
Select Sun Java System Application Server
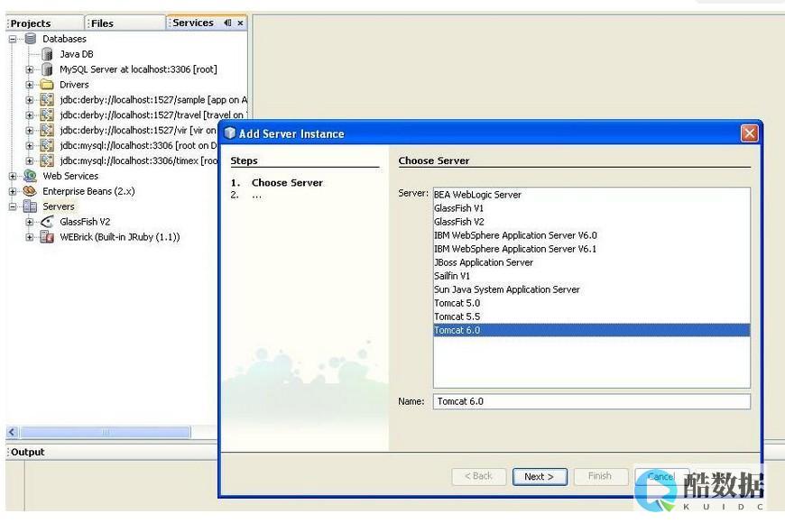pyautogui.click(x=591, y=289)
